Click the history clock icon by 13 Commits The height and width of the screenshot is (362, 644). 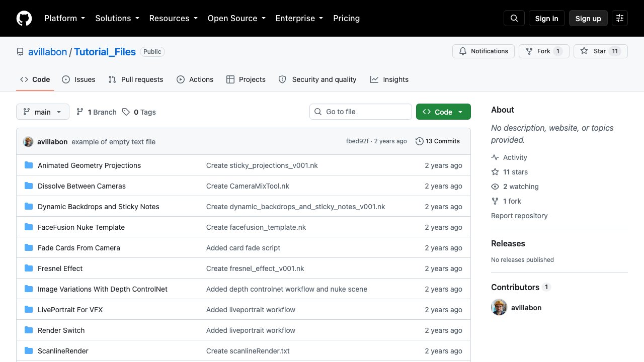pos(420,141)
